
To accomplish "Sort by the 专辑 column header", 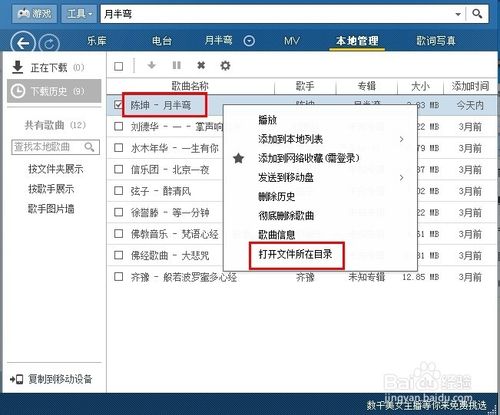I will [x=367, y=86].
